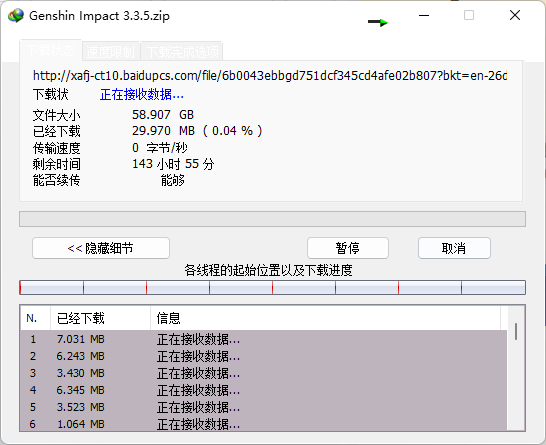The image size is (546, 445).
Task: Click the overall download progress bar
Action: [272, 219]
